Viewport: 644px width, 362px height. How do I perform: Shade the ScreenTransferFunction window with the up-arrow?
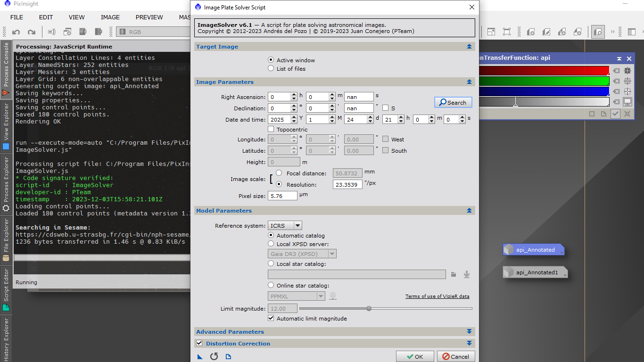(x=619, y=58)
